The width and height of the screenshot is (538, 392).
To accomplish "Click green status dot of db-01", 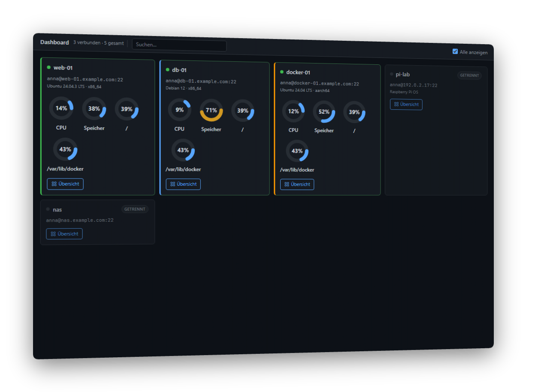I will 168,69.
